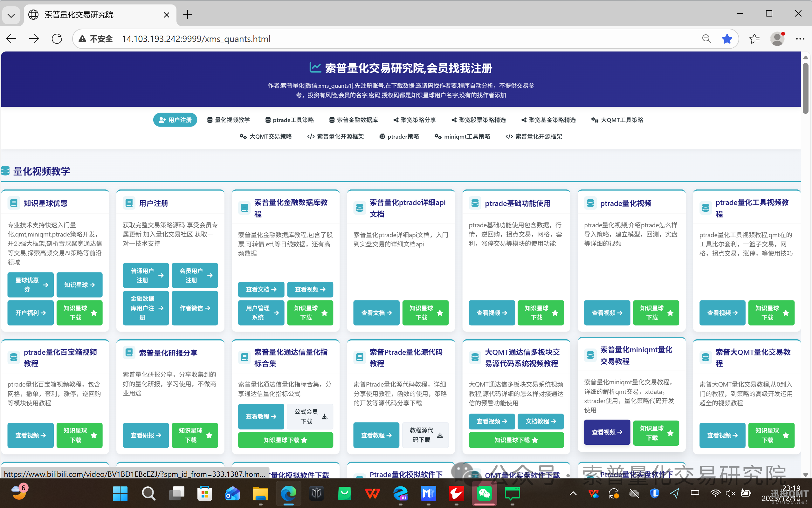Screen dimensions: 812x508
Task: Select the 用户注册 navigation tab
Action: 175,120
